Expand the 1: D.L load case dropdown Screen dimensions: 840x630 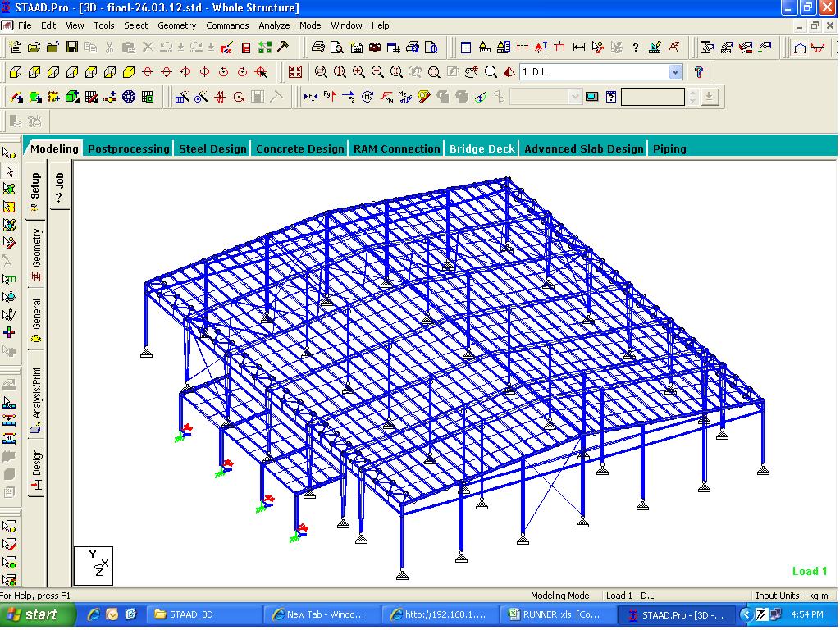675,72
